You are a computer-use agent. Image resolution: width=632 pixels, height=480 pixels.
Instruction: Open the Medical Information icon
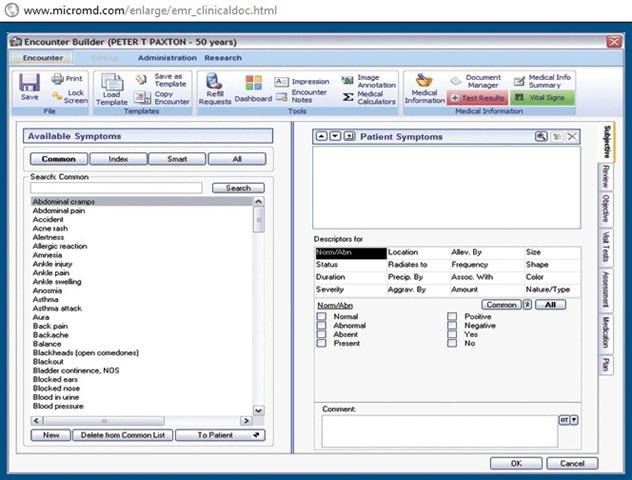[424, 87]
